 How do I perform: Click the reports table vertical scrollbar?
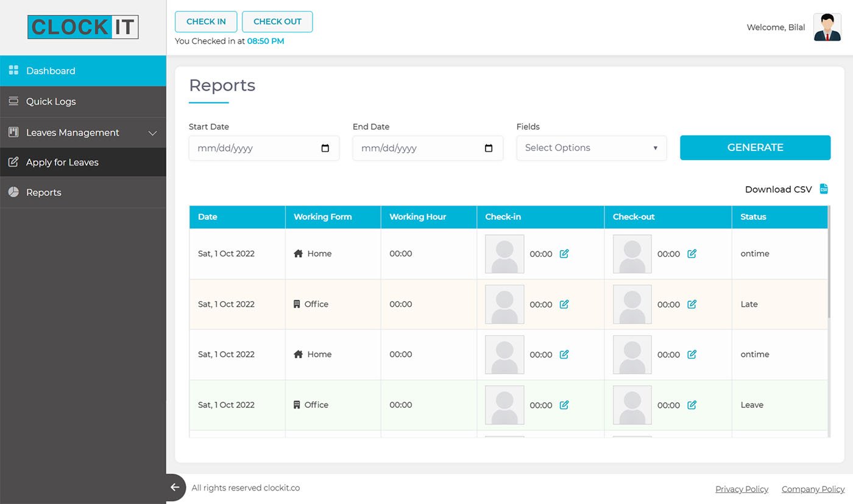coord(829,262)
